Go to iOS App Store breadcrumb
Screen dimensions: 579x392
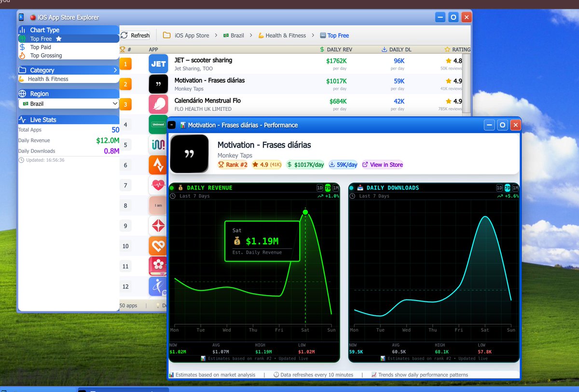[x=186, y=35]
